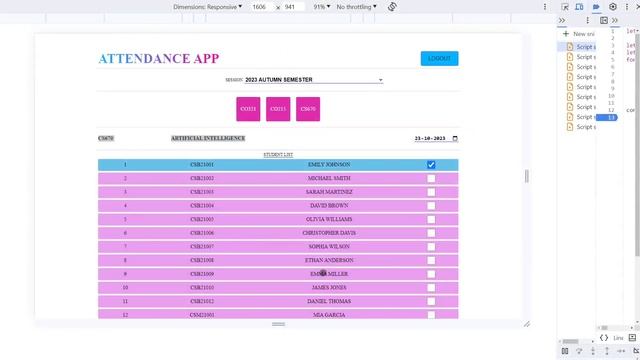Click the step debugger icon
The height and width of the screenshot is (360, 640).
[621, 351]
